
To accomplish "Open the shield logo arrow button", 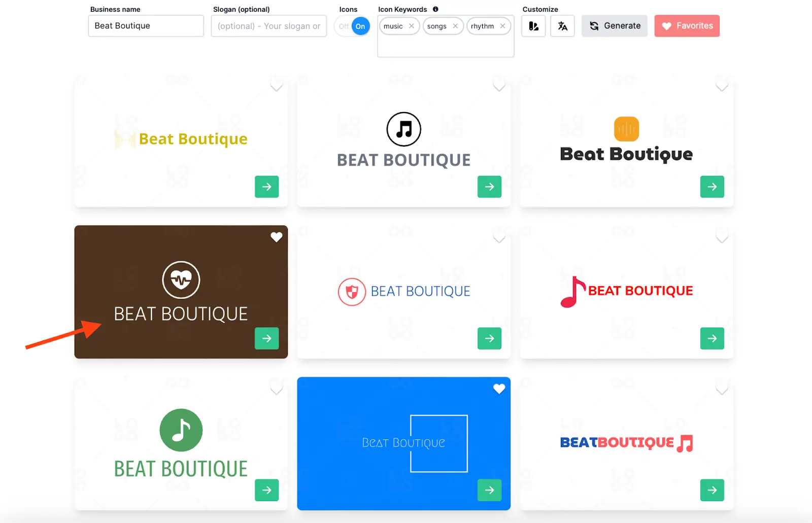I will [490, 338].
